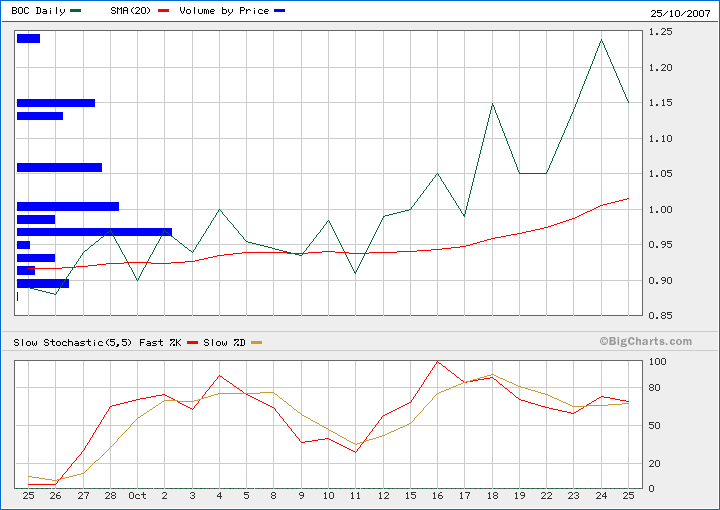Select the SMA(20) legend label
Screen dimensions: 720x510
point(121,10)
